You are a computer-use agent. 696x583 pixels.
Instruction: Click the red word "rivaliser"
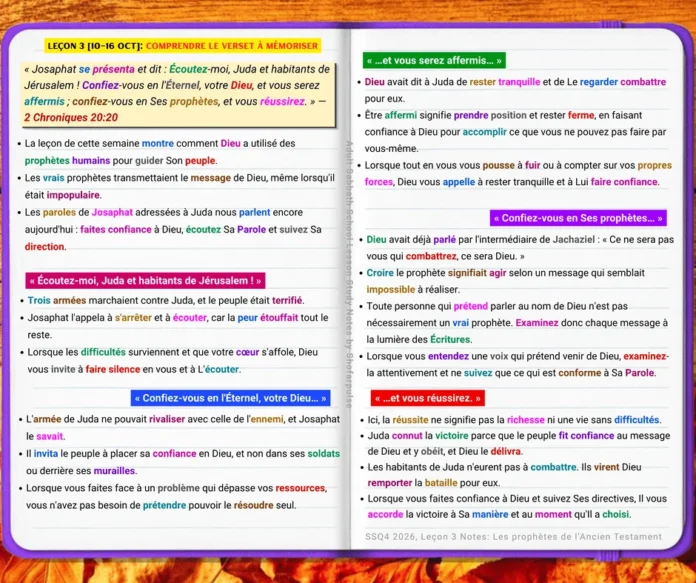[167, 419]
